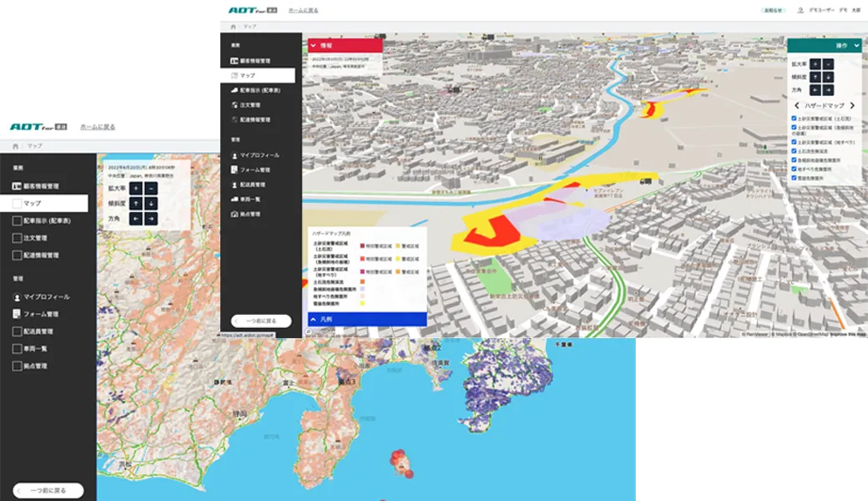Click the 傾斜度 up arrow in the 2D map window
Image resolution: width=868 pixels, height=501 pixels.
pos(135,204)
